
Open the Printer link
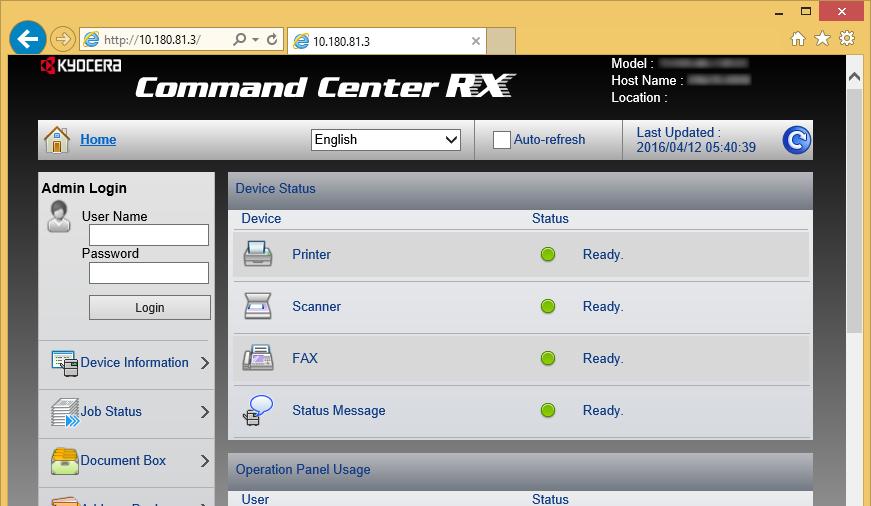point(311,254)
